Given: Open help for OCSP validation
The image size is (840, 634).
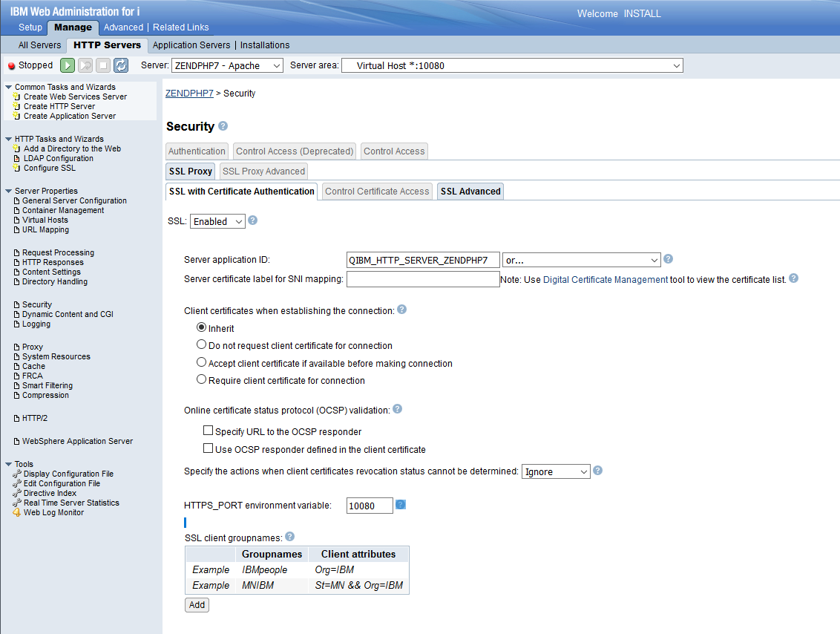Looking at the screenshot, I should pos(397,409).
